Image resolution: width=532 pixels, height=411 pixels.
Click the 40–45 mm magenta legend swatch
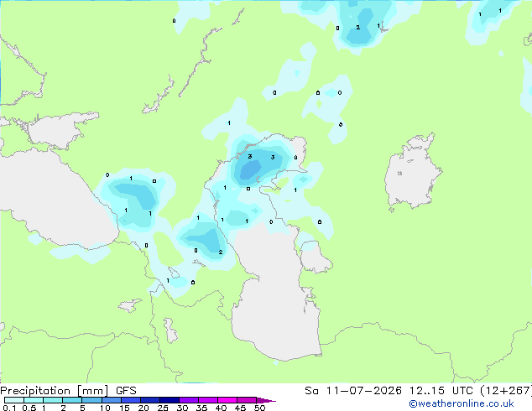tap(227, 400)
